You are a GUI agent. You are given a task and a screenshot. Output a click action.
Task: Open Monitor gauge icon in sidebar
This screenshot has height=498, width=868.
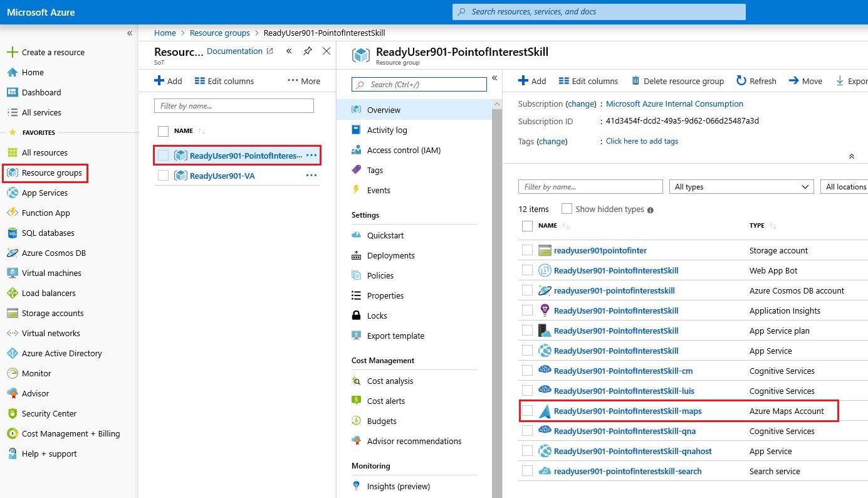click(12, 373)
